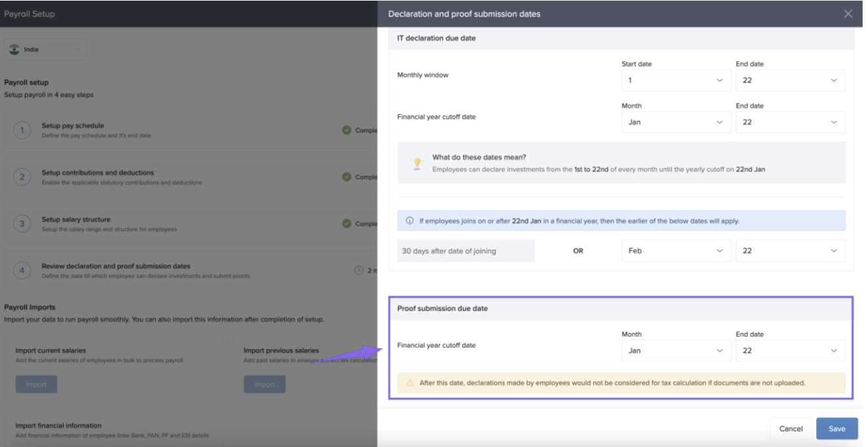The height and width of the screenshot is (447, 868).
Task: Close the declaration and proof submission panel
Action: [848, 14]
